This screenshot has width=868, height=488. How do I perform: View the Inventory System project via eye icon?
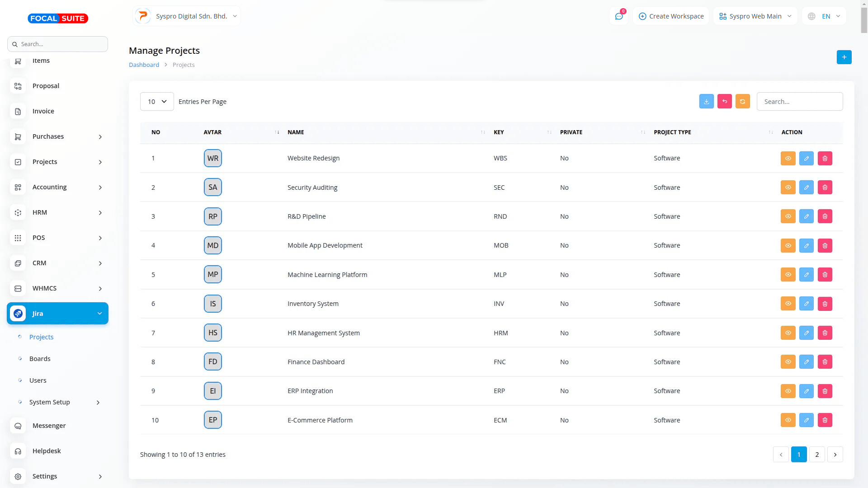click(788, 304)
